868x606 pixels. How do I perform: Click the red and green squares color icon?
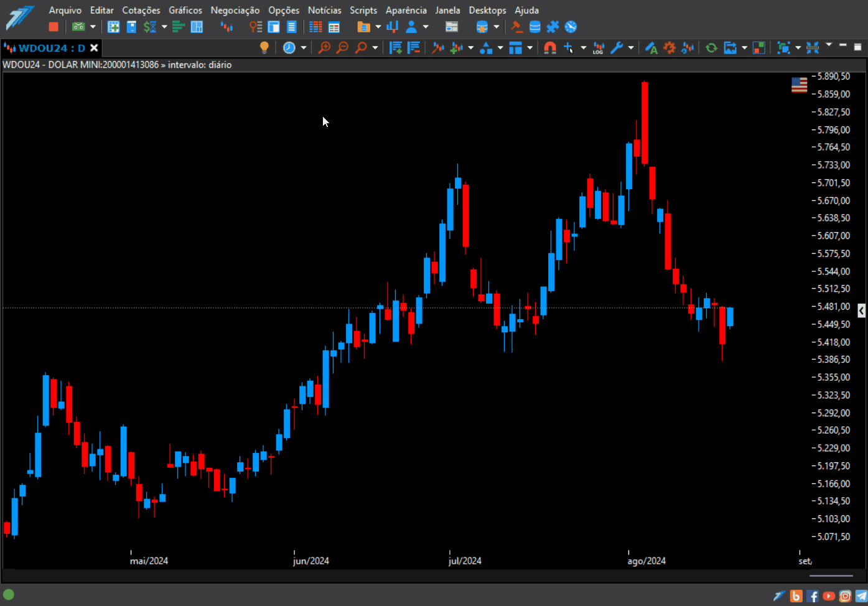click(x=759, y=48)
